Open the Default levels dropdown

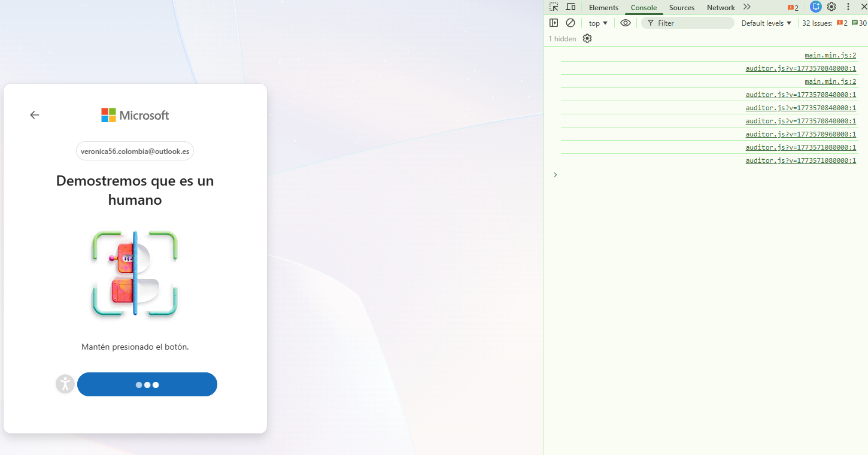[766, 23]
